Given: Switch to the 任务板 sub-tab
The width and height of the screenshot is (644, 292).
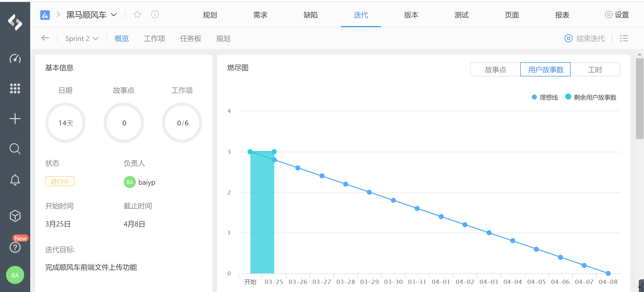Looking at the screenshot, I should pyautogui.click(x=190, y=38).
